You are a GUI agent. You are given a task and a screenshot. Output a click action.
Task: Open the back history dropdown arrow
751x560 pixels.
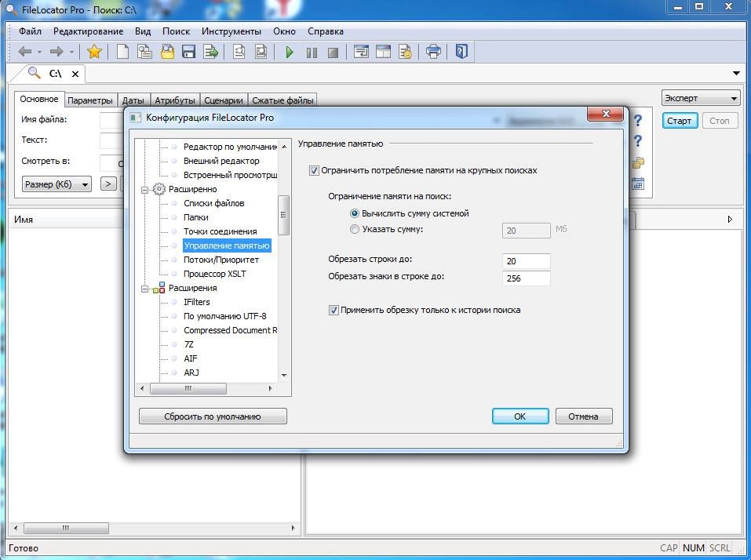pyautogui.click(x=39, y=52)
